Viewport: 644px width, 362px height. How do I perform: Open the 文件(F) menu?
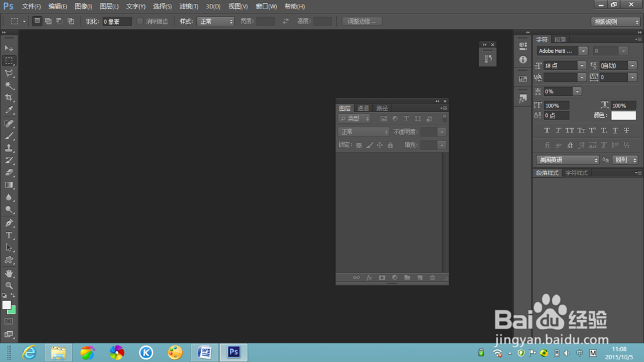pos(31,6)
